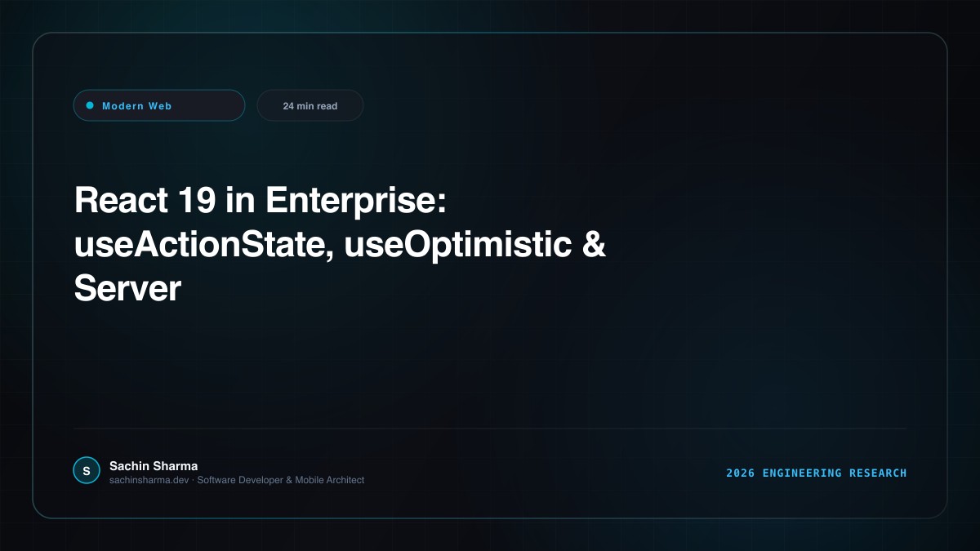Click the author avatar with letter S
980x551 pixels.
coord(86,470)
